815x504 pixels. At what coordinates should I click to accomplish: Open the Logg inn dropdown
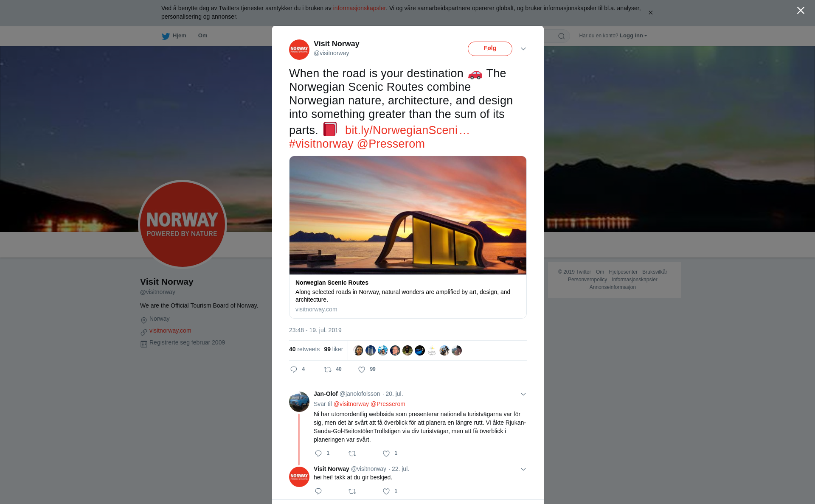click(633, 36)
